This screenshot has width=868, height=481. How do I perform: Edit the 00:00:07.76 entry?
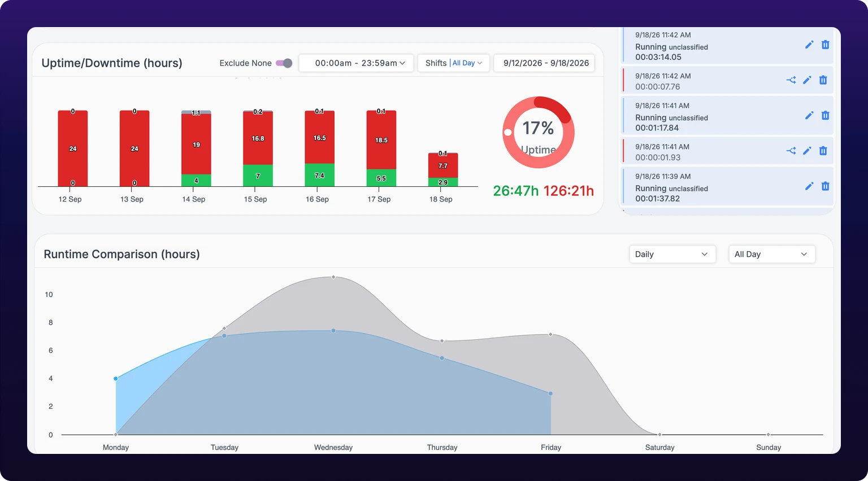pyautogui.click(x=807, y=80)
